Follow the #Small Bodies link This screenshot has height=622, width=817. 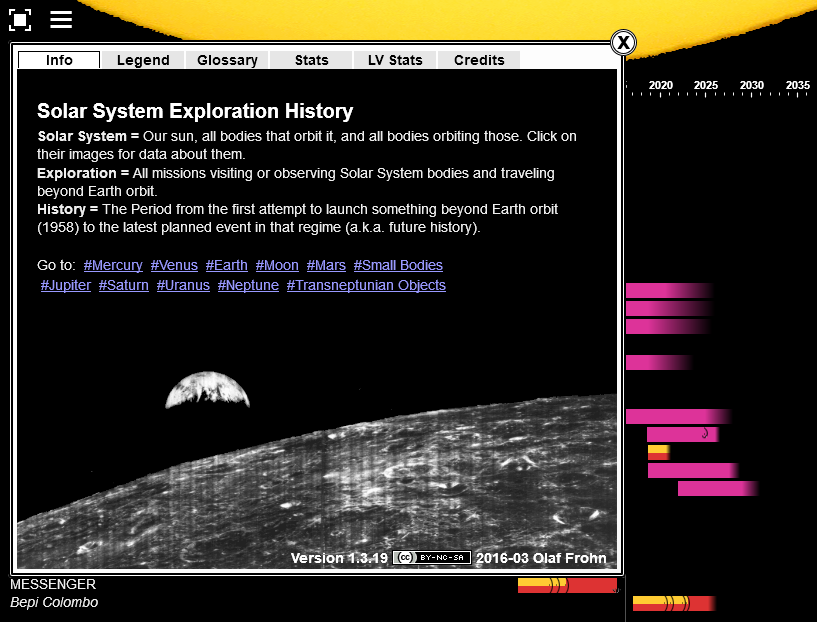398,265
